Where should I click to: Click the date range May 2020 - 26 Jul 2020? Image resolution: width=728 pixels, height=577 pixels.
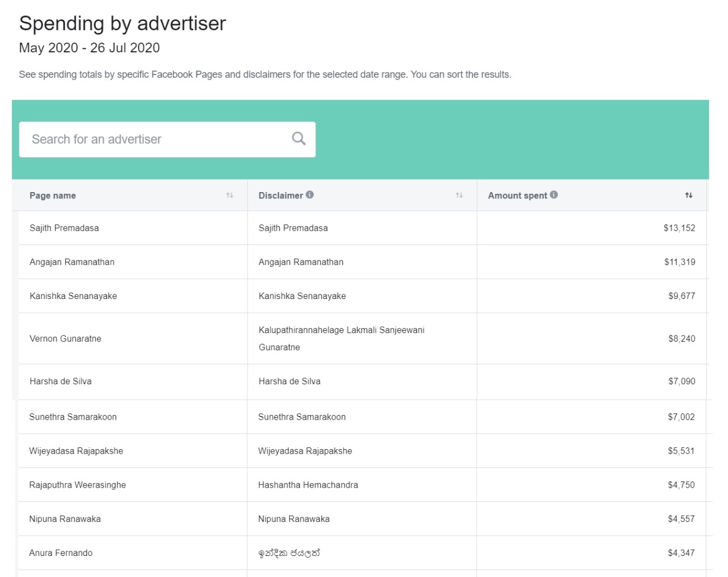(89, 48)
